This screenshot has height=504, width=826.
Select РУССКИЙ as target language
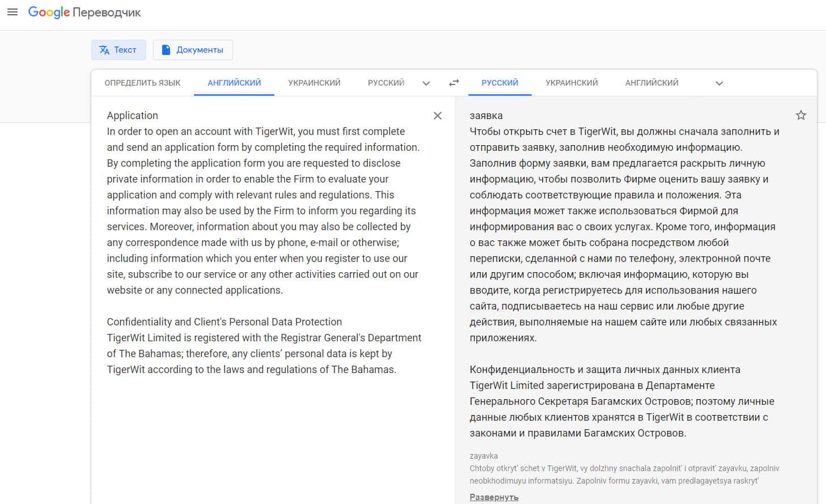click(x=500, y=83)
